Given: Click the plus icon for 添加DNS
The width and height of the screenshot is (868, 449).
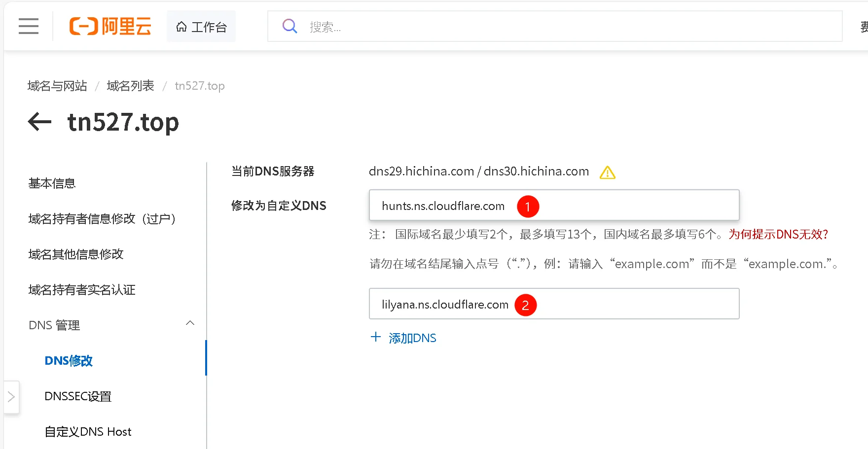Looking at the screenshot, I should 376,337.
